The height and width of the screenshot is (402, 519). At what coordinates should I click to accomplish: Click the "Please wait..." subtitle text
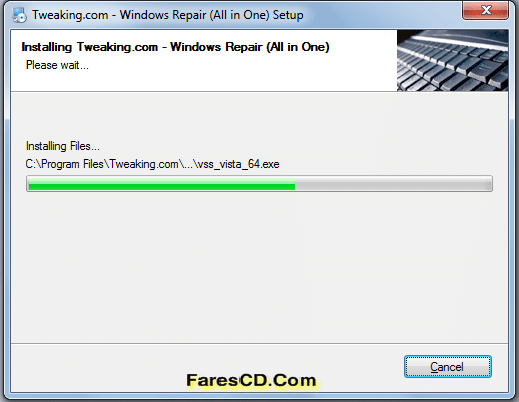point(57,65)
